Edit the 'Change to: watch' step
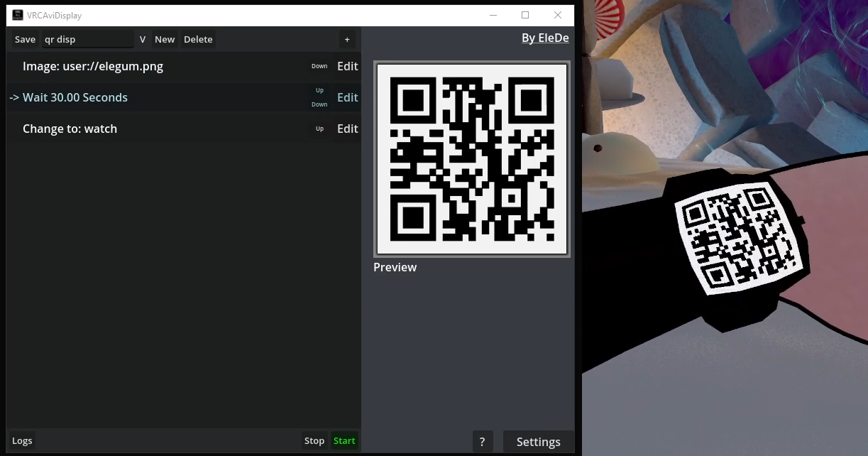The image size is (868, 456). coord(347,129)
